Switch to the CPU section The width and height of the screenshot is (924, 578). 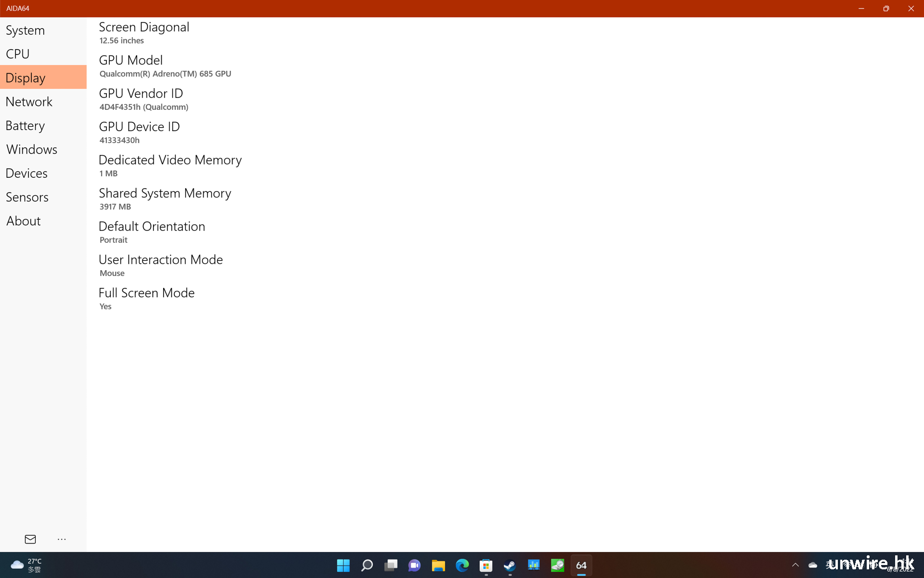click(x=18, y=54)
